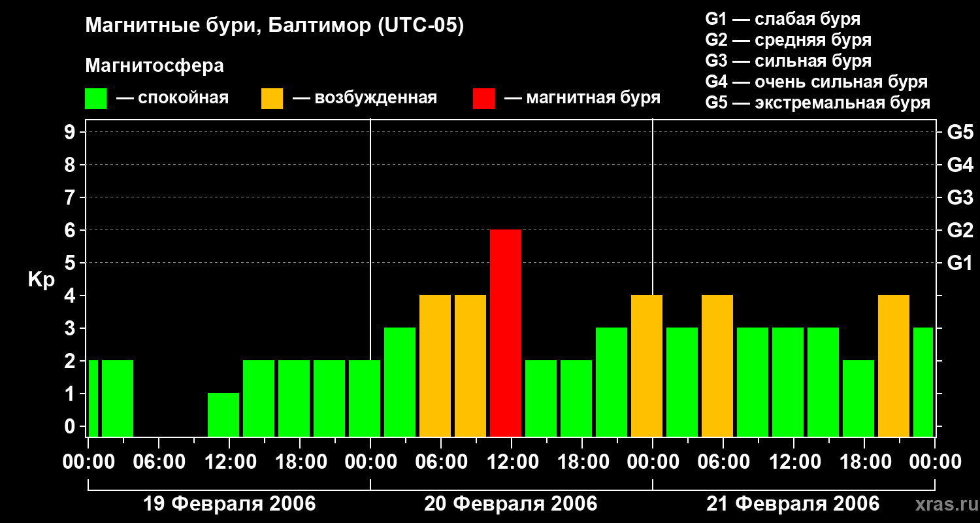The height and width of the screenshot is (523, 980).
Task: Click the Kp 1 green bar on 19 February
Action: 223,415
